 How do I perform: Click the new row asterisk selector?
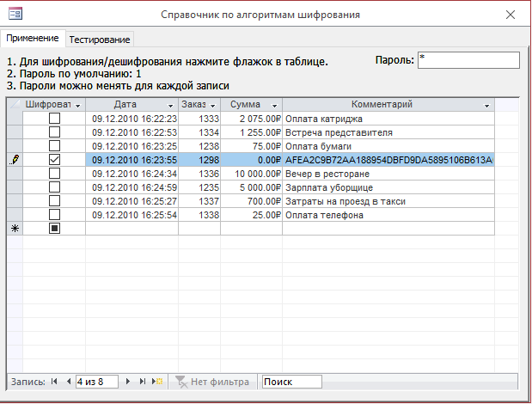15,229
